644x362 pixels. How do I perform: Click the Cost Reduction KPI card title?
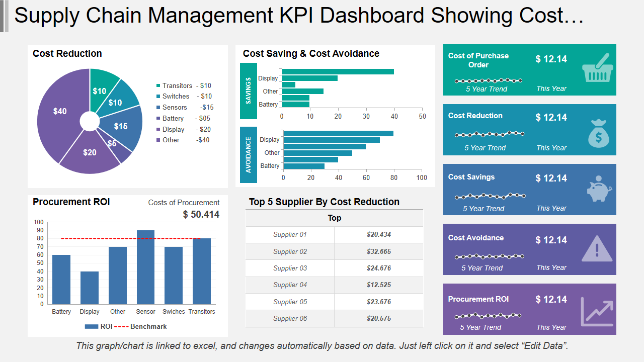coord(475,116)
